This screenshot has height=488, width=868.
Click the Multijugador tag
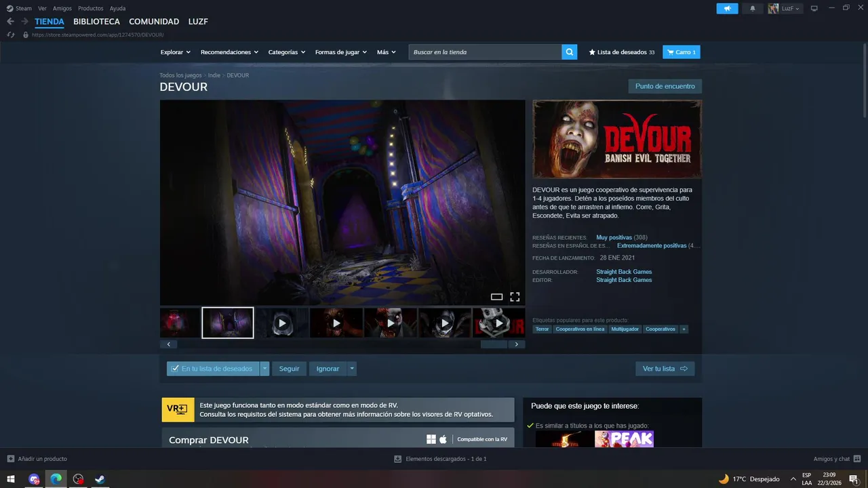coord(625,329)
